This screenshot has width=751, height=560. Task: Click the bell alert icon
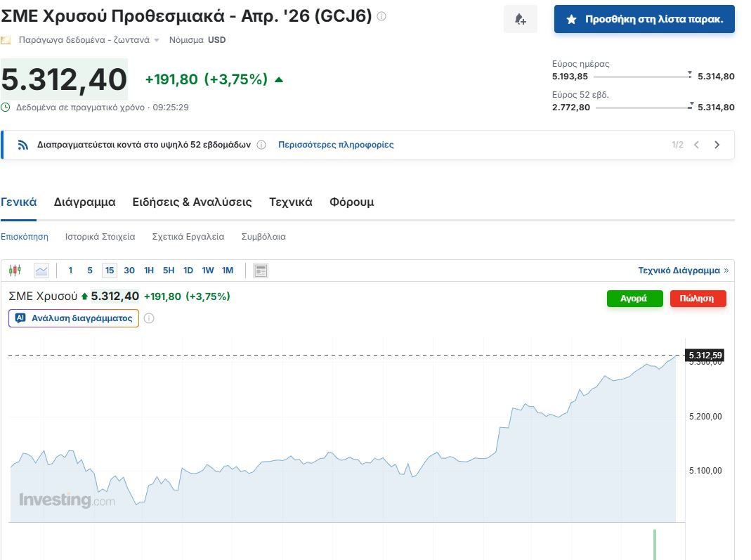[x=520, y=19]
